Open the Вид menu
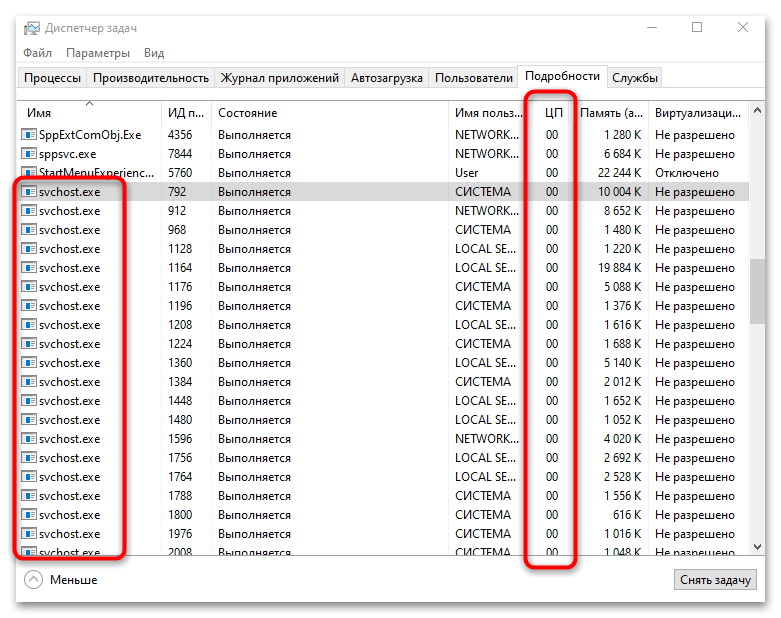Viewport: 781px width, 618px height. (154, 53)
